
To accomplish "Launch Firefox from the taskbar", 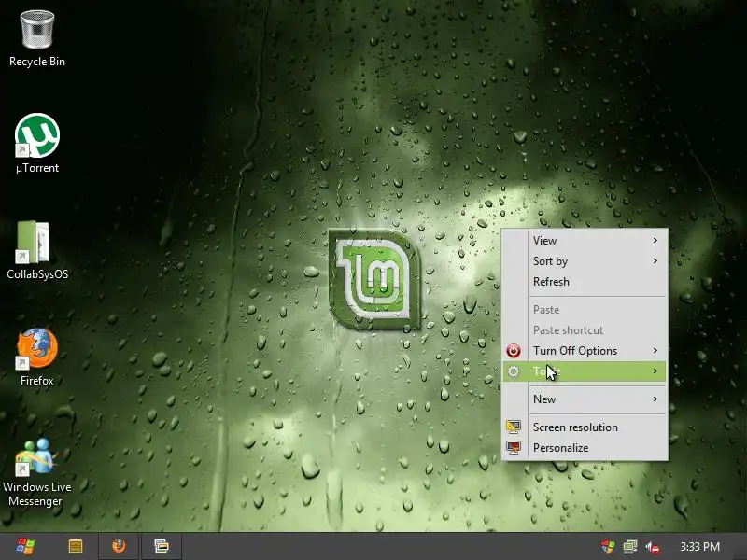I will point(119,546).
